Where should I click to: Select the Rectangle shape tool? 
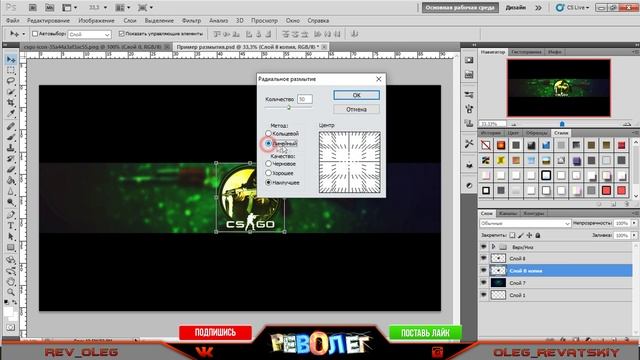pyautogui.click(x=11, y=247)
